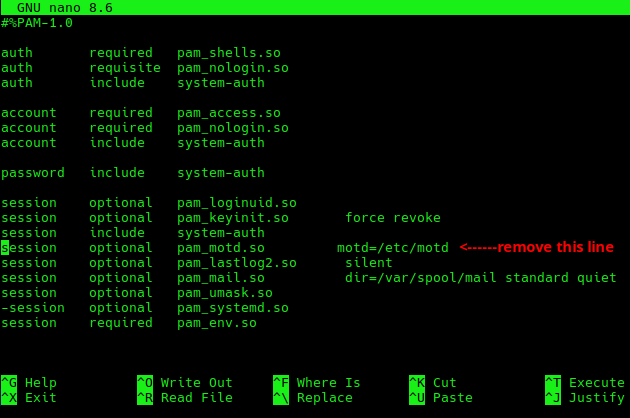Select the ^O Write Out shortcut
630x418 pixels.
pyautogui.click(x=185, y=383)
